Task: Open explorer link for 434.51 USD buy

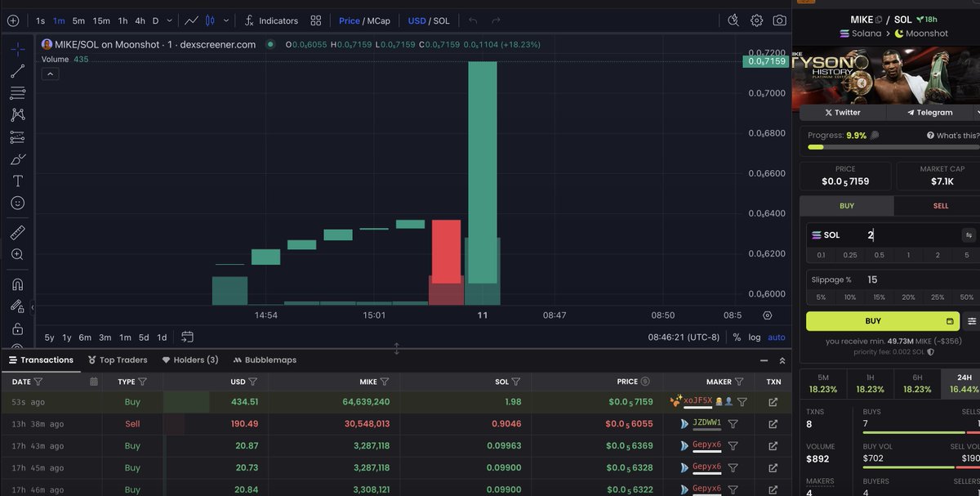Action: pyautogui.click(x=773, y=402)
